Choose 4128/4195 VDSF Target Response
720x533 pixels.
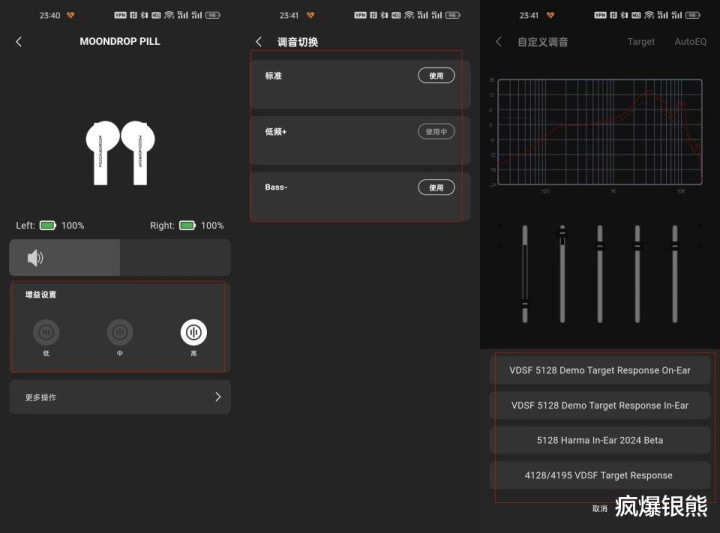click(x=600, y=475)
